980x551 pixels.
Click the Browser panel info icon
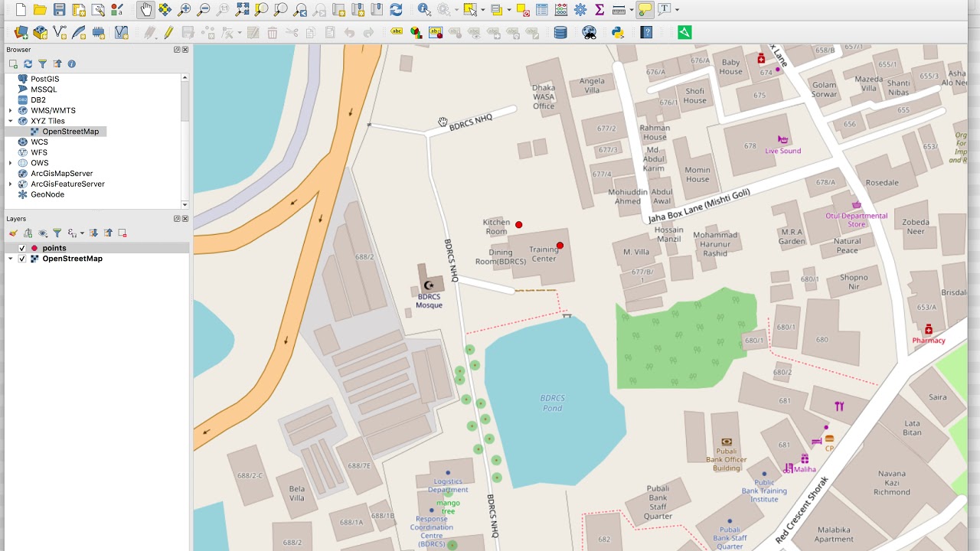71,64
